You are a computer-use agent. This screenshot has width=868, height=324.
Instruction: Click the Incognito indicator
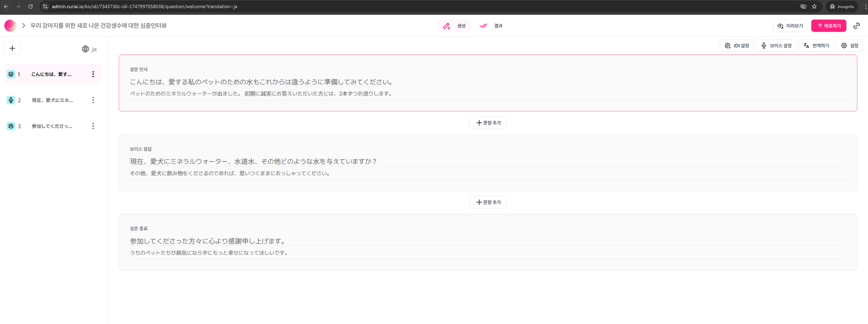click(842, 6)
